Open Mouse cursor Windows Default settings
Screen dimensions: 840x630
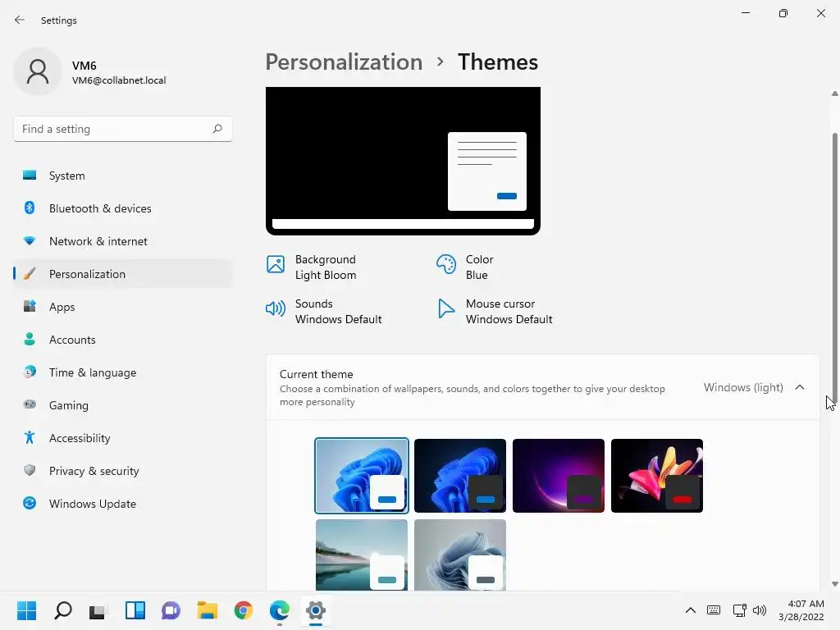(495, 311)
